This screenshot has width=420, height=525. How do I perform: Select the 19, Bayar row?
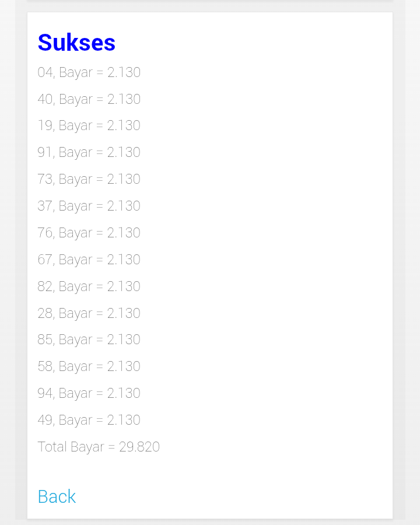89,125
